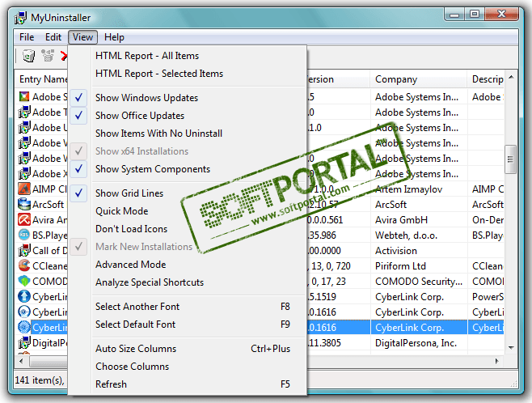Image resolution: width=532 pixels, height=403 pixels.
Task: Open the Help menu
Action: pyautogui.click(x=114, y=37)
